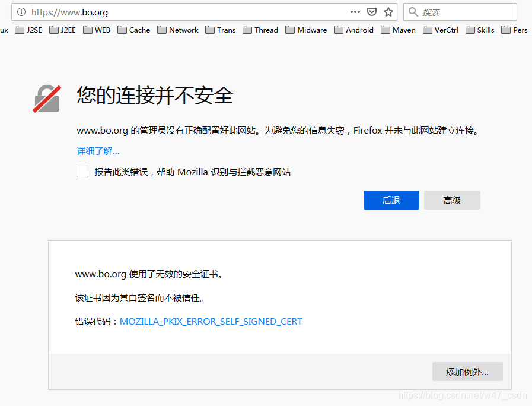Open the Skills bookmarks folder
532x406 pixels.
click(x=480, y=30)
